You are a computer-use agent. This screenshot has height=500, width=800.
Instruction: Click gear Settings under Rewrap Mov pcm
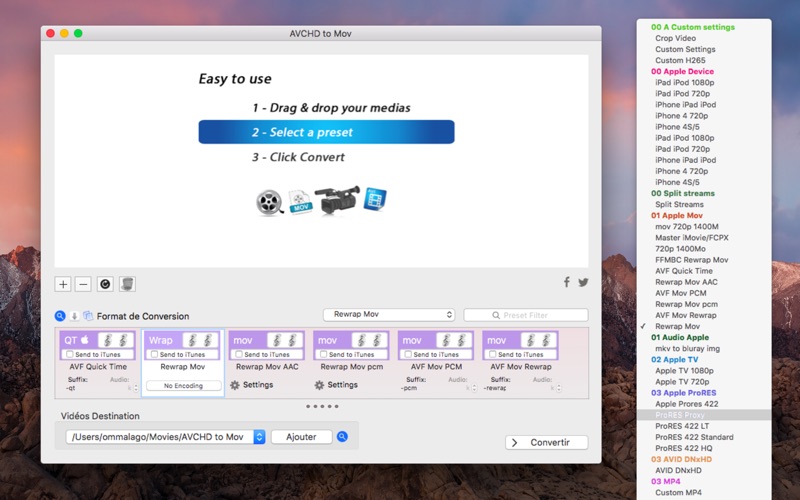tap(336, 385)
